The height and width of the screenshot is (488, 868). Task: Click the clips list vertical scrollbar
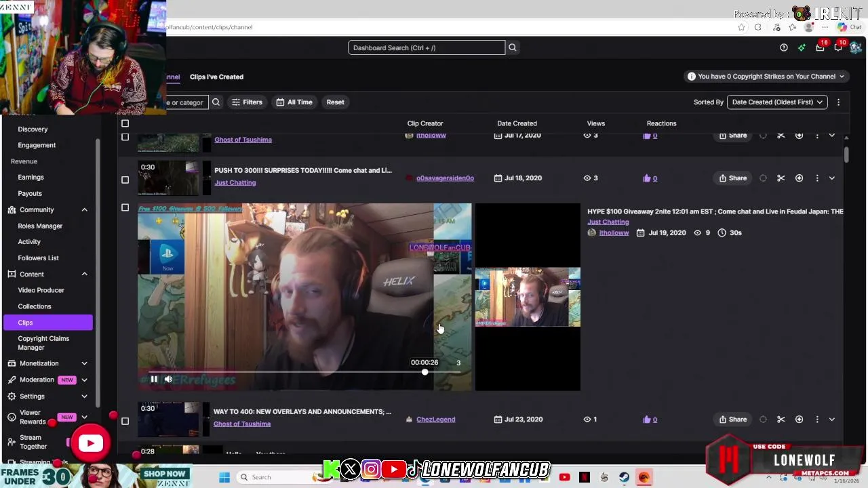tap(846, 155)
